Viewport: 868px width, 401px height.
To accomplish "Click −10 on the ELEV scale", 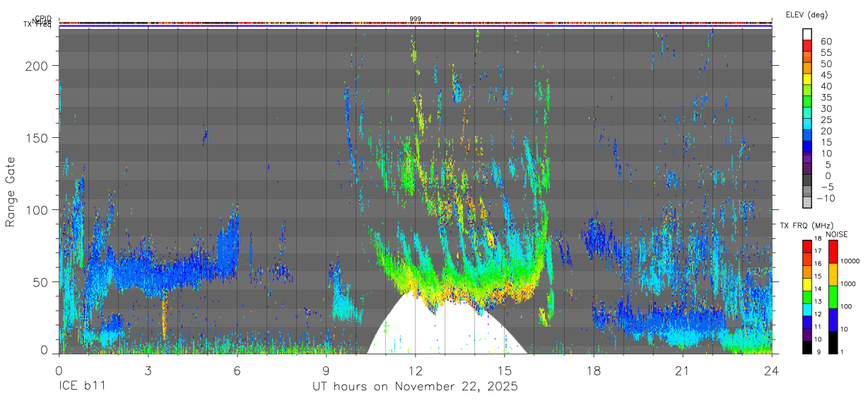I will [x=825, y=199].
